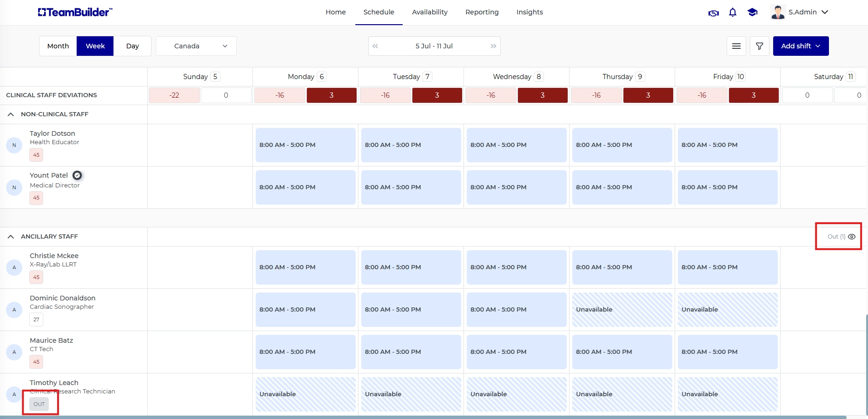Open Dominic Donaldson's Monday shift
Image resolution: width=868 pixels, height=419 pixels.
(x=305, y=310)
